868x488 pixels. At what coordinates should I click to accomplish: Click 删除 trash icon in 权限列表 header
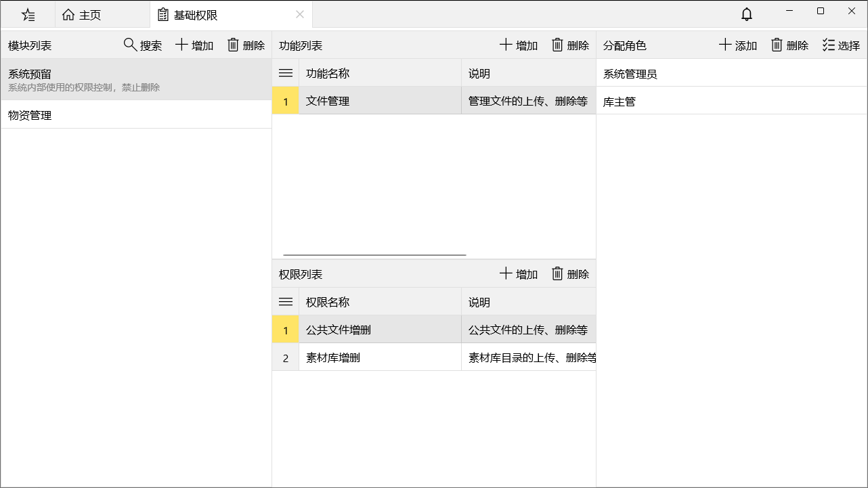[557, 273]
